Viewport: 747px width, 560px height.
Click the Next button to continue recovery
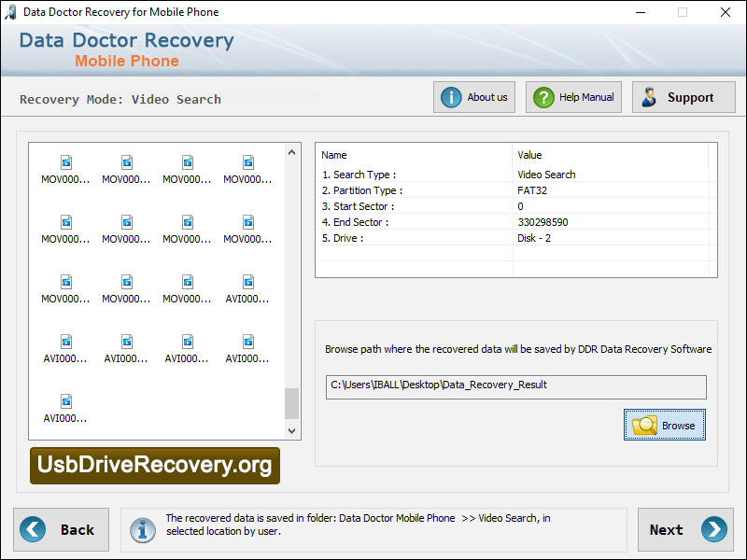click(x=686, y=529)
